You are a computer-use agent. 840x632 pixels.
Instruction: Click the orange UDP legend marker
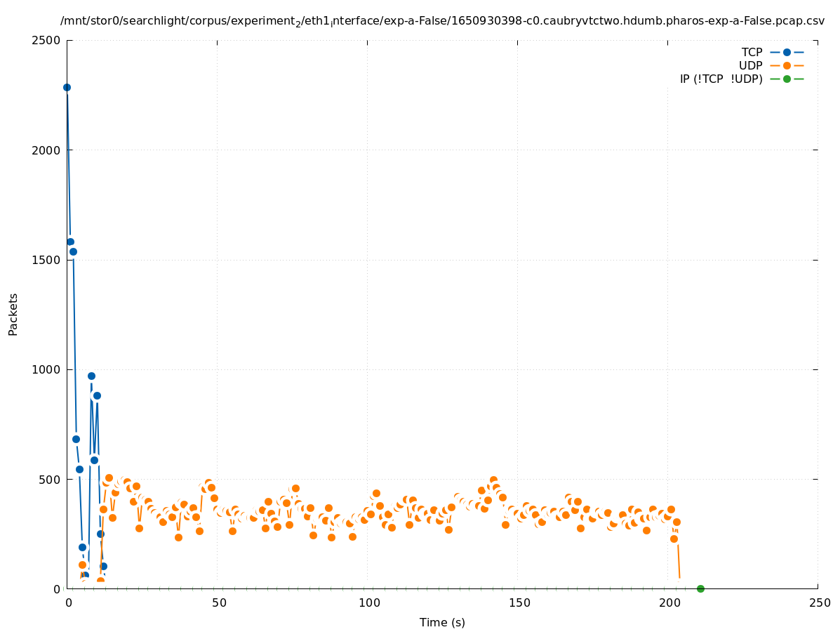coord(787,65)
